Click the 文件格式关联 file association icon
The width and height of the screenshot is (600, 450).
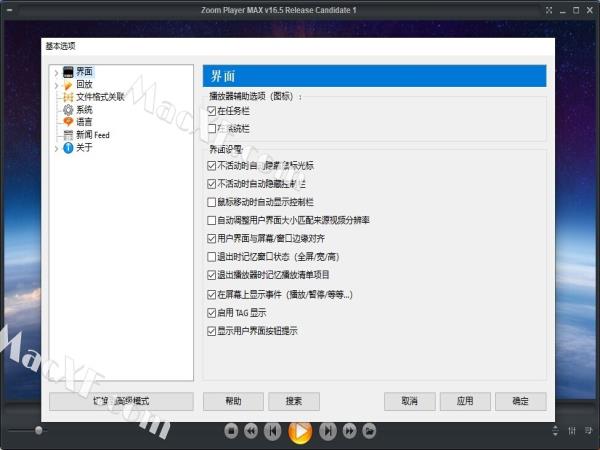pyautogui.click(x=68, y=97)
